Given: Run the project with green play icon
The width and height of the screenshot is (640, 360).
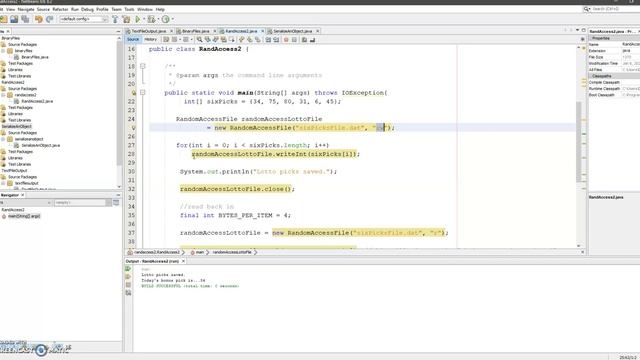Looking at the screenshot, I should [x=138, y=19].
